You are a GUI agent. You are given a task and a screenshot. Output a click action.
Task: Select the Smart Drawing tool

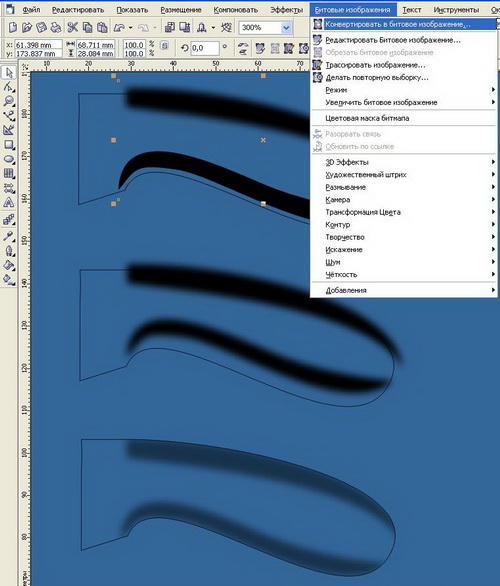coord(9,130)
